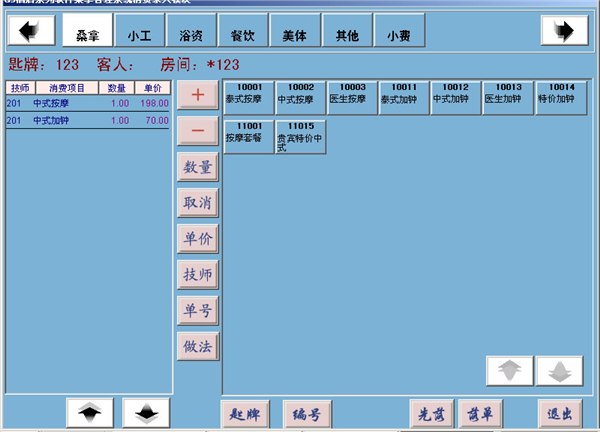
Task: Switch to the 餐饮 tab
Action: [243, 30]
